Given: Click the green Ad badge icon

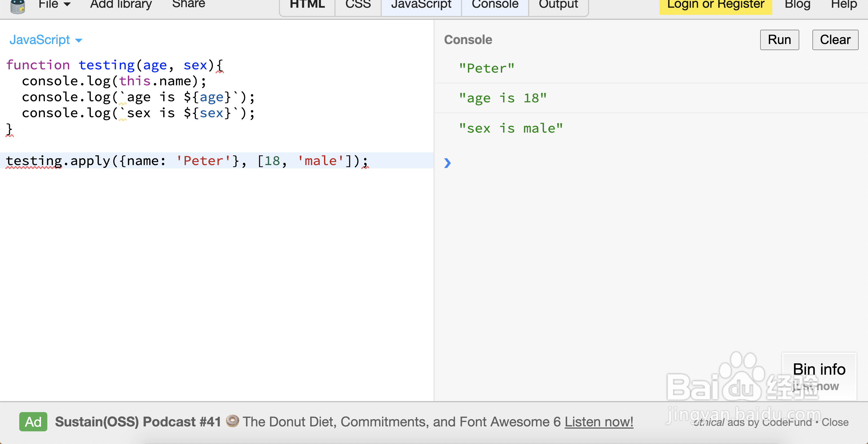Looking at the screenshot, I should [x=33, y=422].
